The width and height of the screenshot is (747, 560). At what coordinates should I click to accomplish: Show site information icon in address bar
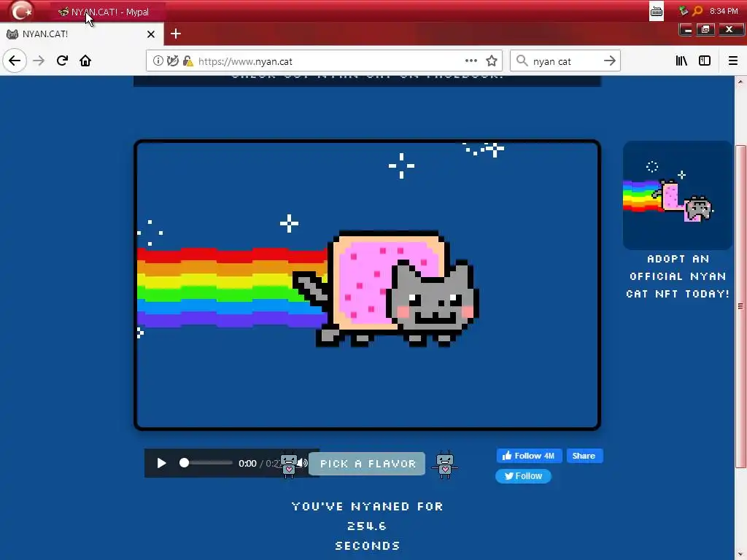158,61
